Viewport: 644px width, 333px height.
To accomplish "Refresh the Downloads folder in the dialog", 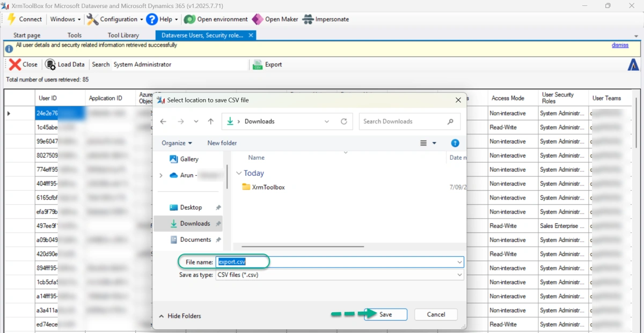I will pos(343,122).
